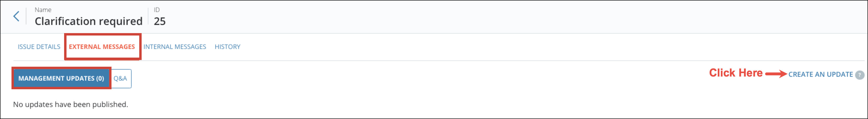View the History tab

point(228,47)
